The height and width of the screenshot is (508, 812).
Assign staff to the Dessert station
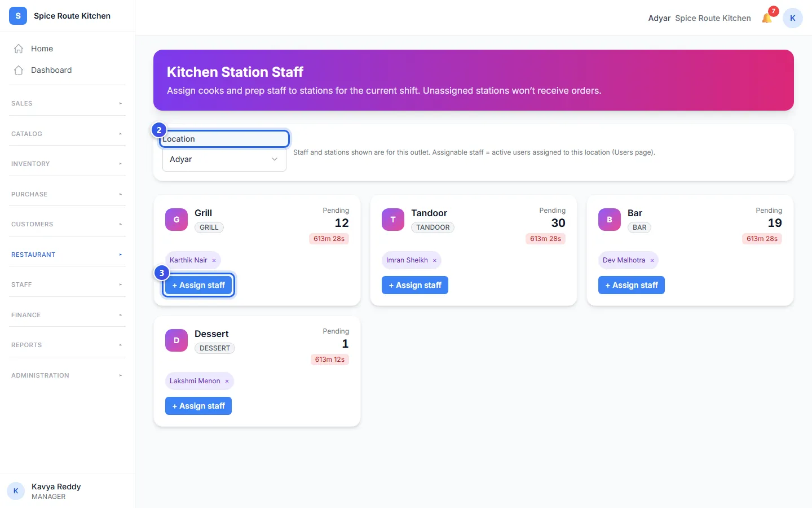tap(198, 406)
